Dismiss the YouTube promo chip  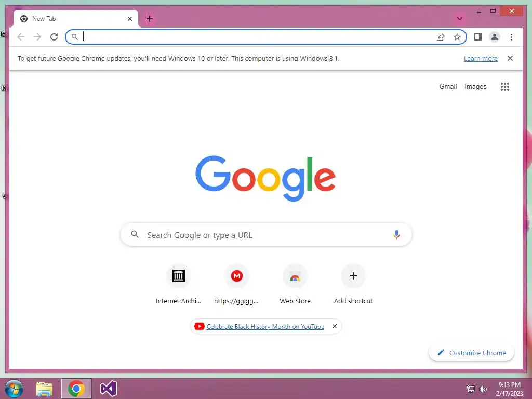(334, 326)
